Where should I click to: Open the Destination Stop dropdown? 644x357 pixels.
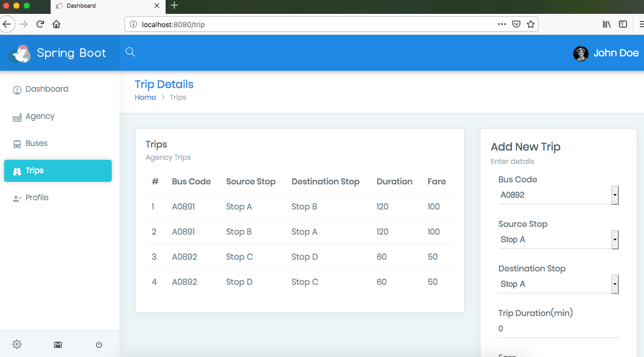tap(558, 284)
